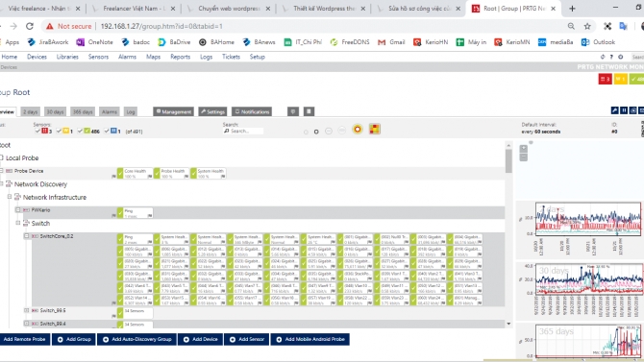Zoom in with the plus map control
The height and width of the screenshot is (362, 644).
pos(523,149)
